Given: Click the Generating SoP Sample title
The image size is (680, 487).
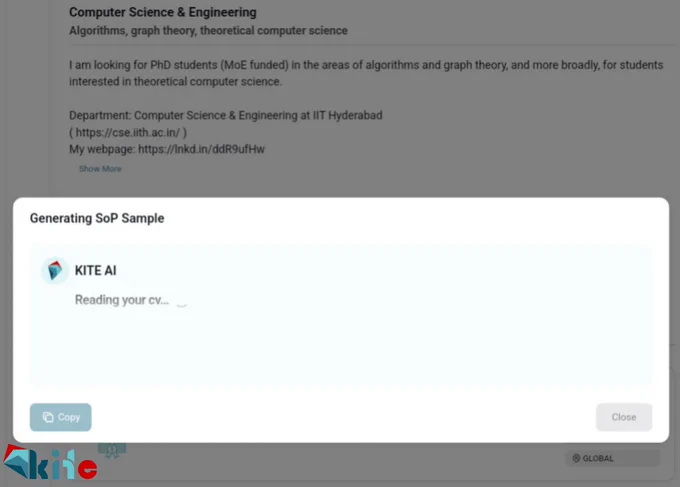Looking at the screenshot, I should (97, 218).
